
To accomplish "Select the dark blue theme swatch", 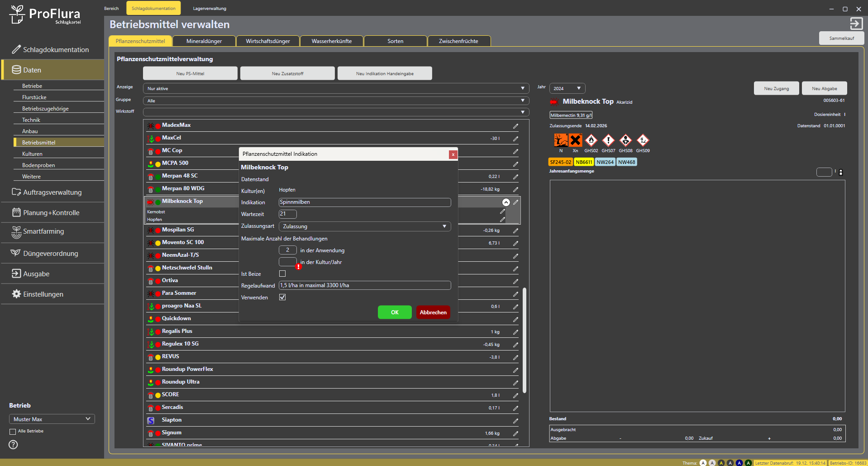I will tap(739, 463).
